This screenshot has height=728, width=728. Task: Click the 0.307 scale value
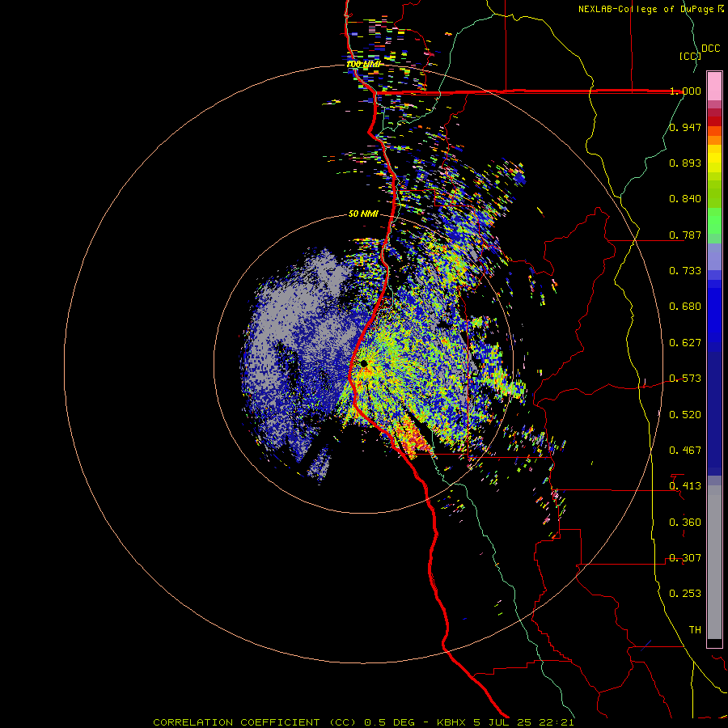pos(685,558)
